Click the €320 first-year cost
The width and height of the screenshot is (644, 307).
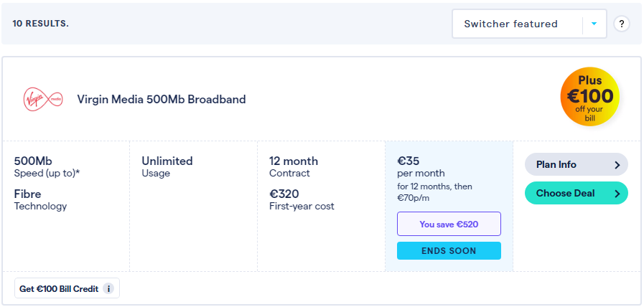pos(284,194)
